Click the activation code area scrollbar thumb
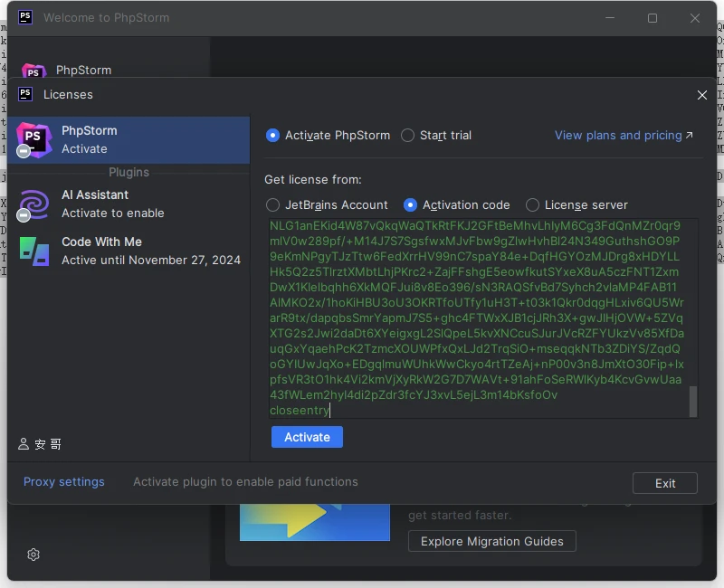Viewport: 724px width, 588px height. 693,402
